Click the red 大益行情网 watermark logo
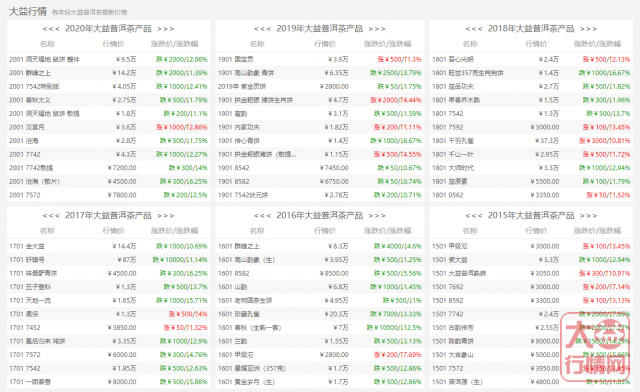640x392 pixels. click(596, 347)
